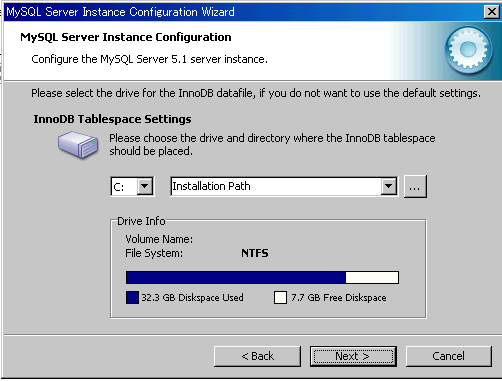Screen dimensions: 502x381
Task: Expand the Installation Path dropdown arrow
Action: pyautogui.click(x=389, y=186)
